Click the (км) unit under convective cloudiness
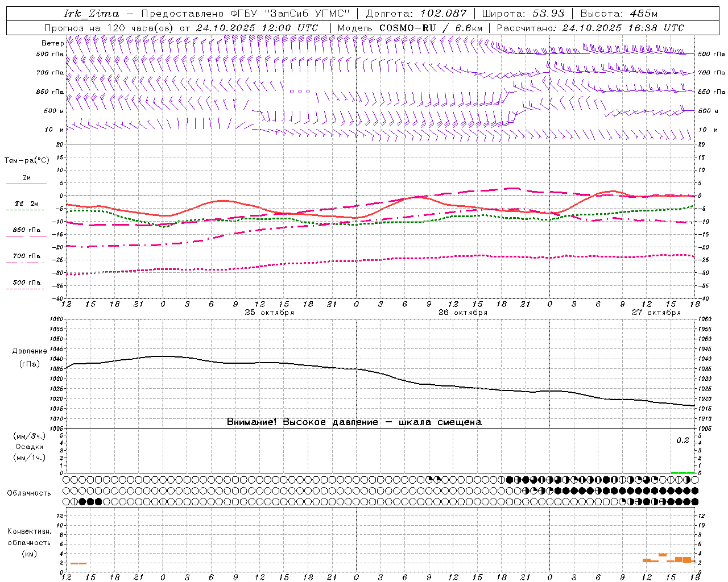Viewport: 728px width, 582px height. [x=30, y=554]
